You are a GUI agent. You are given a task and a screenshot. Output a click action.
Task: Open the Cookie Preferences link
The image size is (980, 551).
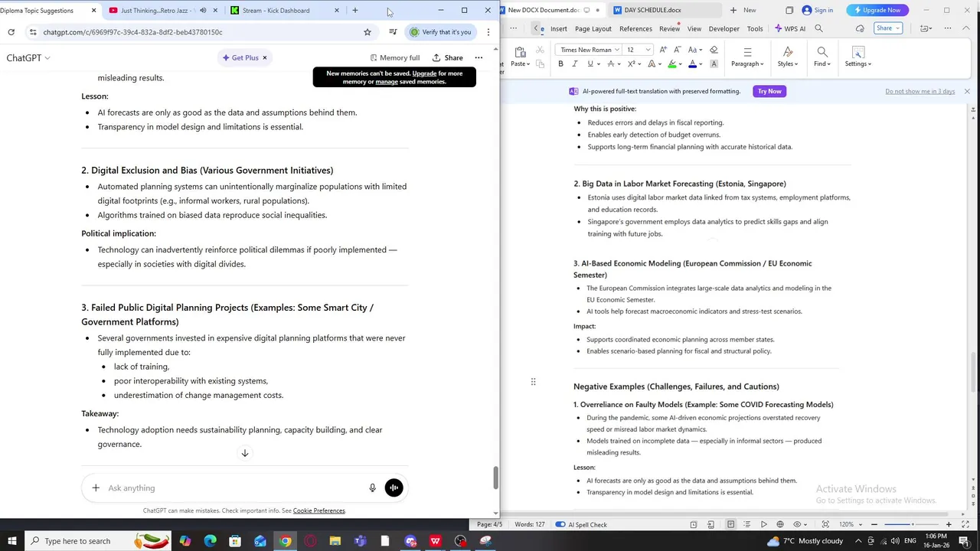318,510
